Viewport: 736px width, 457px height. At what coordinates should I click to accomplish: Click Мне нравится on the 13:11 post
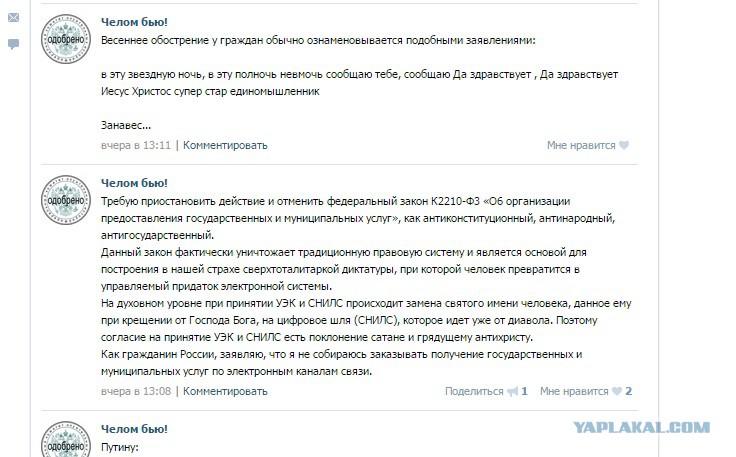coord(581,145)
